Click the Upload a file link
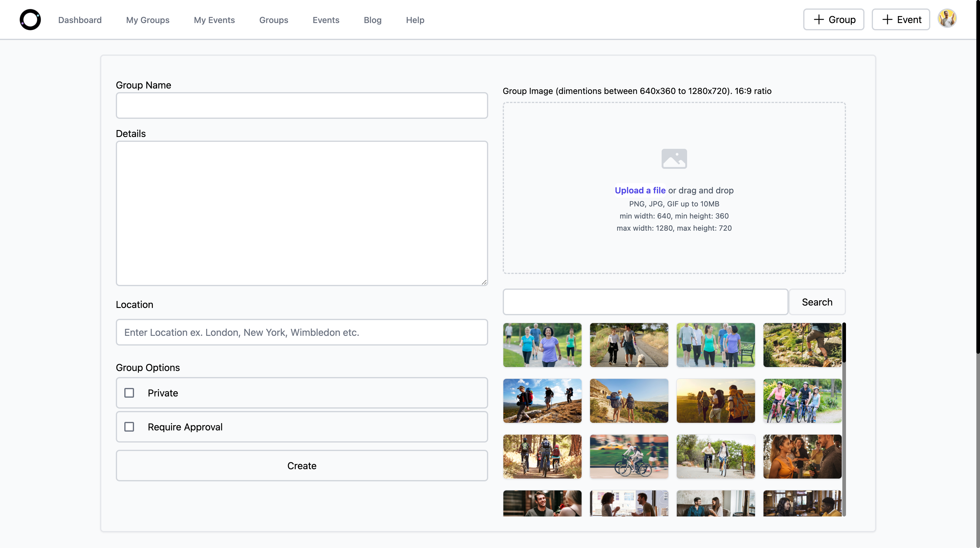This screenshot has width=980, height=548. click(640, 190)
